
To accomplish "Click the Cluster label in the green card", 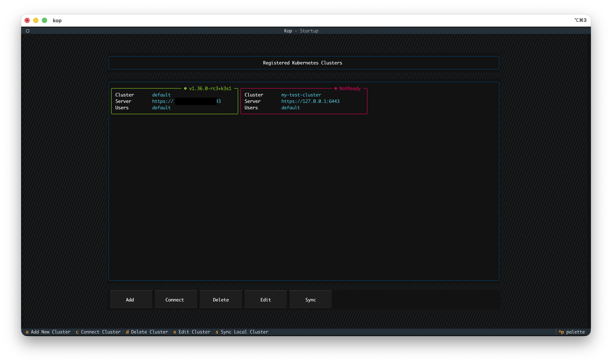I will point(125,95).
